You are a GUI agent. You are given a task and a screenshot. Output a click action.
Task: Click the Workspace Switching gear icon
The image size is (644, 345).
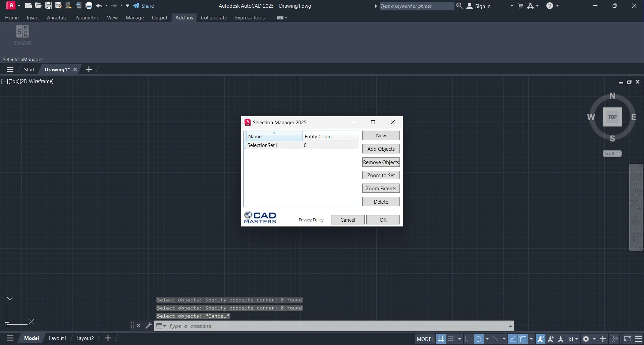pos(586,339)
